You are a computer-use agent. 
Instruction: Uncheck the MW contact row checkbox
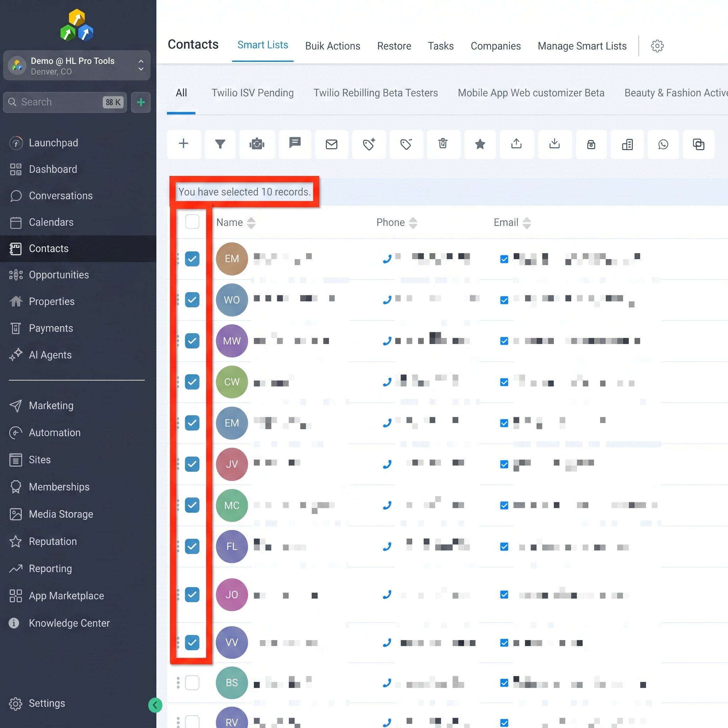click(192, 341)
